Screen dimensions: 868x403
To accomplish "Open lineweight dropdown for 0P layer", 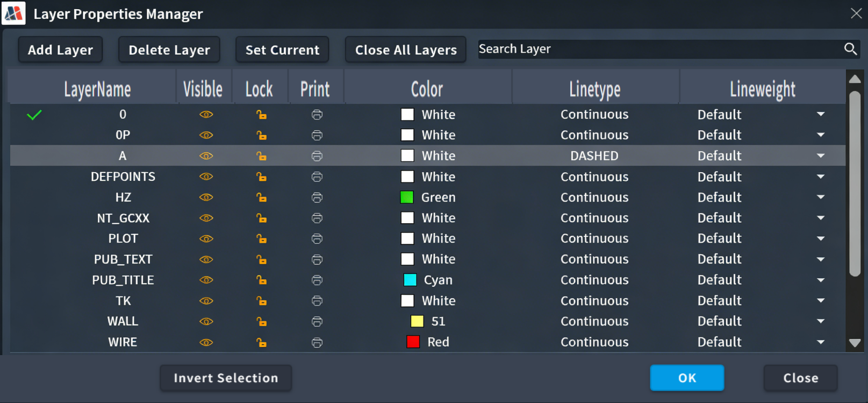I will 820,135.
